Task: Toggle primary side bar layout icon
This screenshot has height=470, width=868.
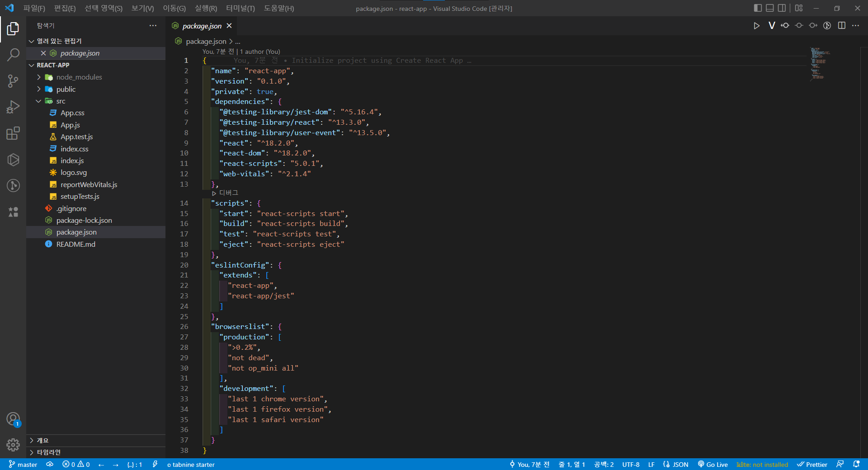Action: pos(758,8)
